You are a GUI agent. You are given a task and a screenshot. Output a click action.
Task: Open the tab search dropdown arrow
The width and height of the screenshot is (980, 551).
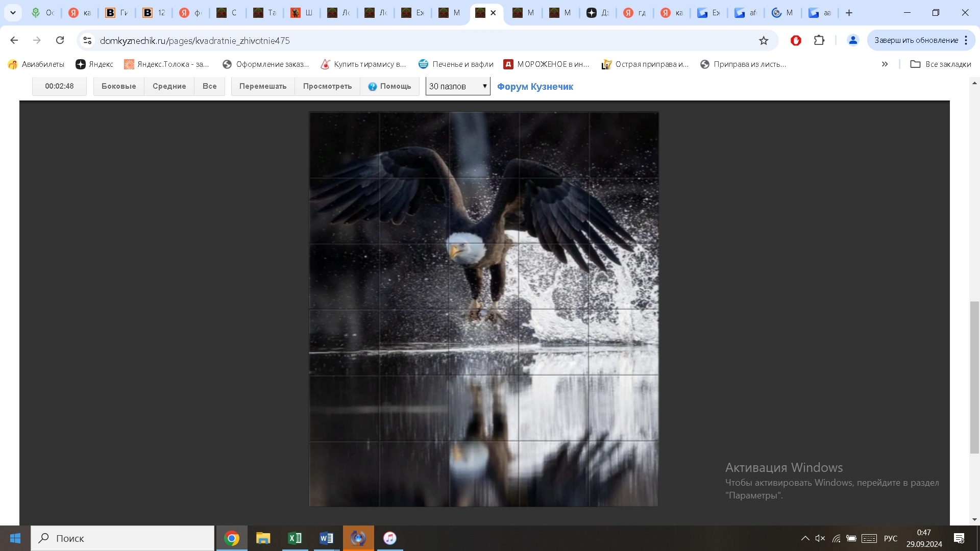(13, 13)
